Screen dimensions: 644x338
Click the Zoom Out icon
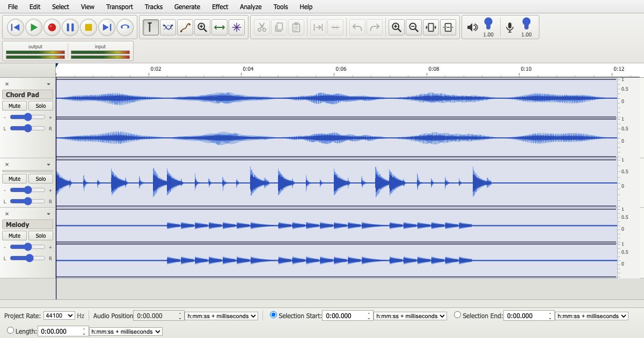click(414, 27)
